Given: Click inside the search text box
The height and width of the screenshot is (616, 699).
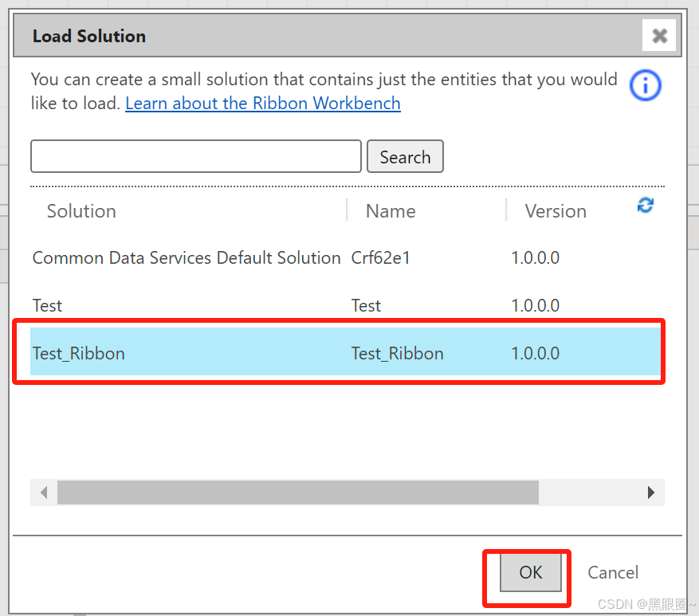Looking at the screenshot, I should pos(195,156).
